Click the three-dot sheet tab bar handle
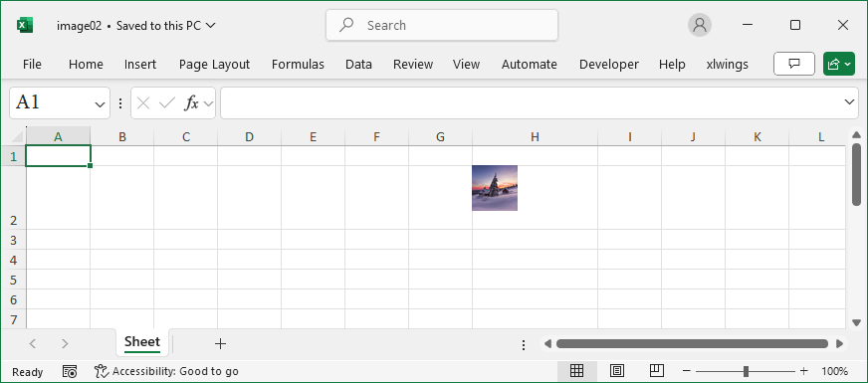 pos(524,345)
